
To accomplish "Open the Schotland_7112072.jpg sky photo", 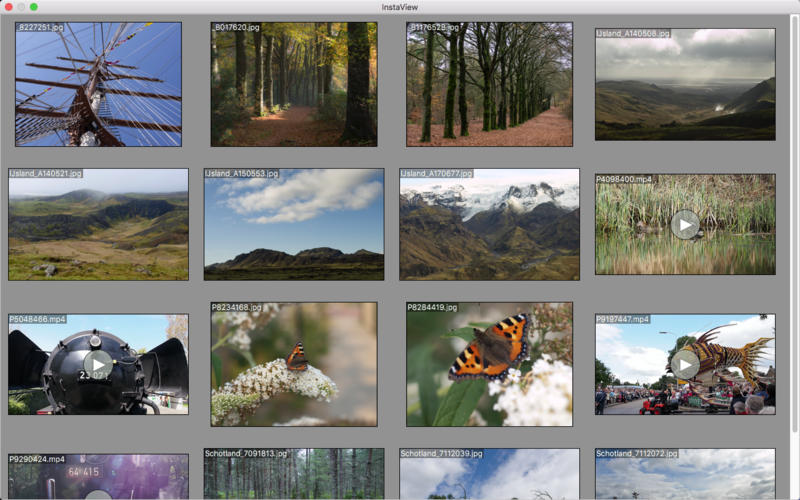I will click(x=684, y=476).
